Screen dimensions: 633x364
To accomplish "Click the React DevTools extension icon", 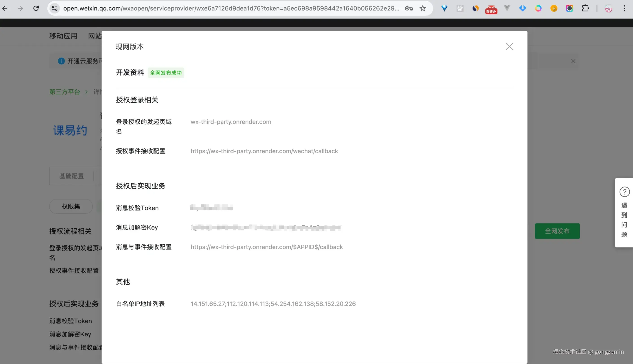I will tap(460, 9).
